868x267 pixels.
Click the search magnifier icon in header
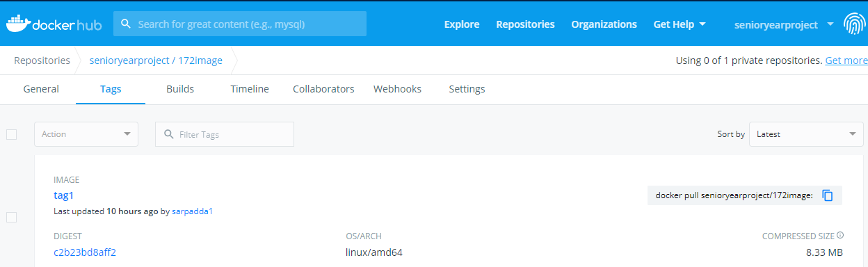(x=126, y=24)
